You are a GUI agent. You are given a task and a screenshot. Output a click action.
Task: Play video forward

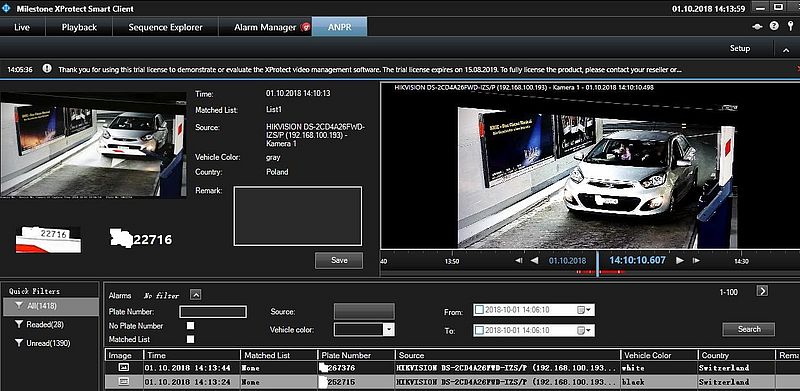tap(680, 260)
